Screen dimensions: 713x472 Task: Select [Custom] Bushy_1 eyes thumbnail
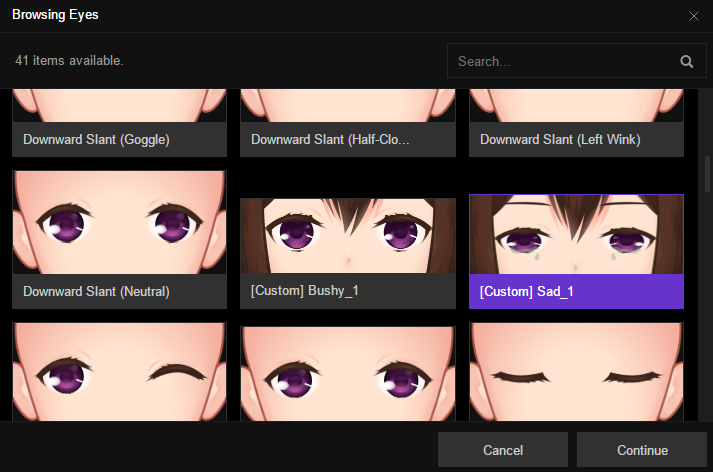(348, 236)
